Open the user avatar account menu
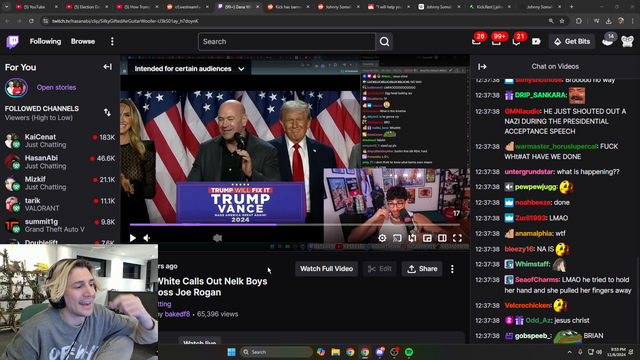Viewport: 640px width, 360px height. [627, 41]
